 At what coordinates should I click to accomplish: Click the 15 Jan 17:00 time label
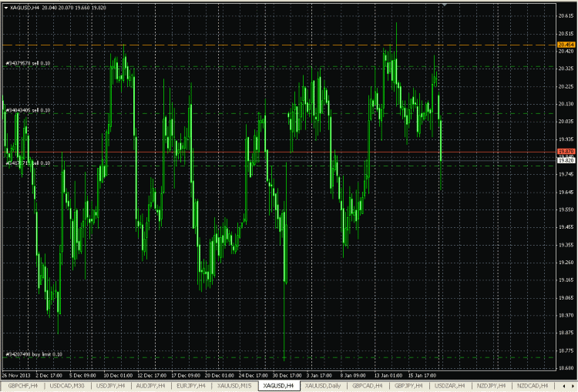coord(422,375)
